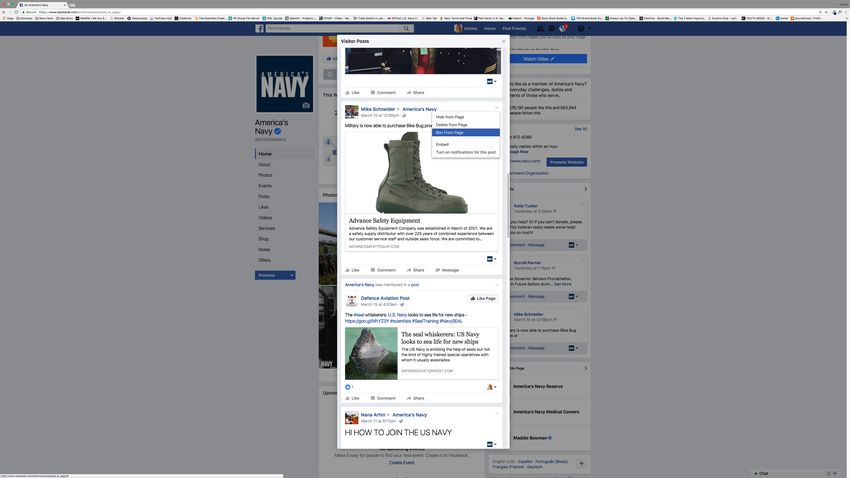Go to Home in the Facebook top bar
Image resolution: width=850 pixels, height=478 pixels.
pyautogui.click(x=490, y=28)
